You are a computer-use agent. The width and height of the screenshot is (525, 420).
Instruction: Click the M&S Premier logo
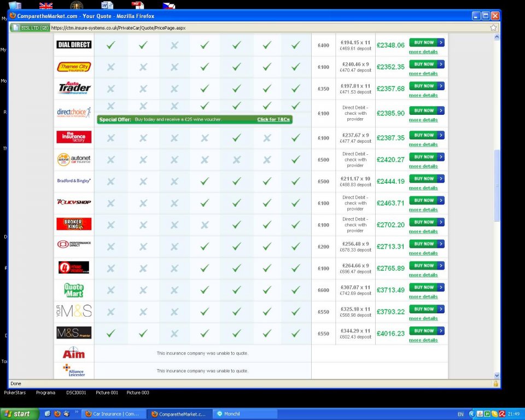pyautogui.click(x=74, y=332)
